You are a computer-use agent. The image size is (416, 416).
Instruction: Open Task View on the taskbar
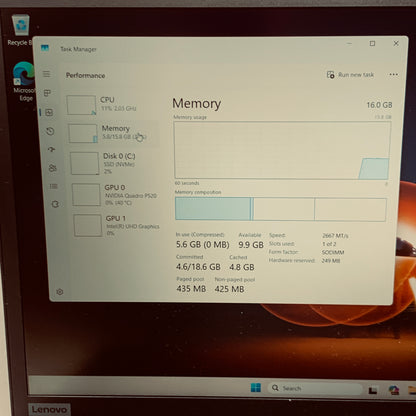(373, 390)
